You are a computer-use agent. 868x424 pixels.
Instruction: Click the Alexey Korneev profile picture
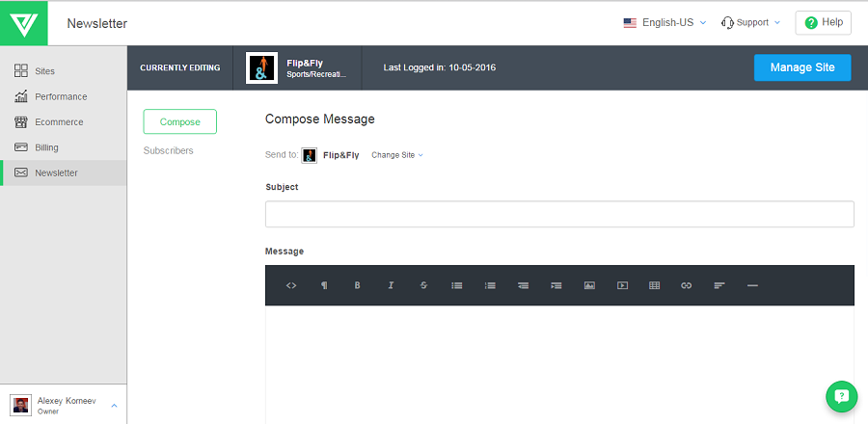tap(20, 405)
